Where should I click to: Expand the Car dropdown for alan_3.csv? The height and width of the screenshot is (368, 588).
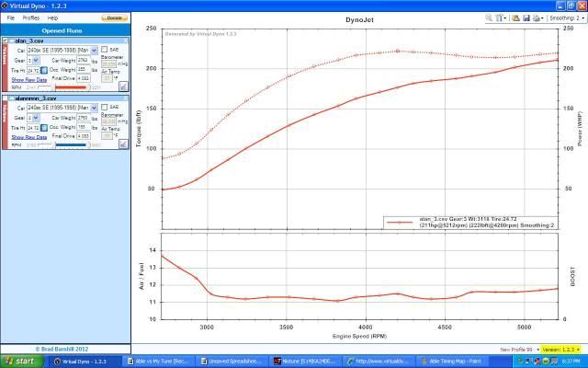point(94,50)
